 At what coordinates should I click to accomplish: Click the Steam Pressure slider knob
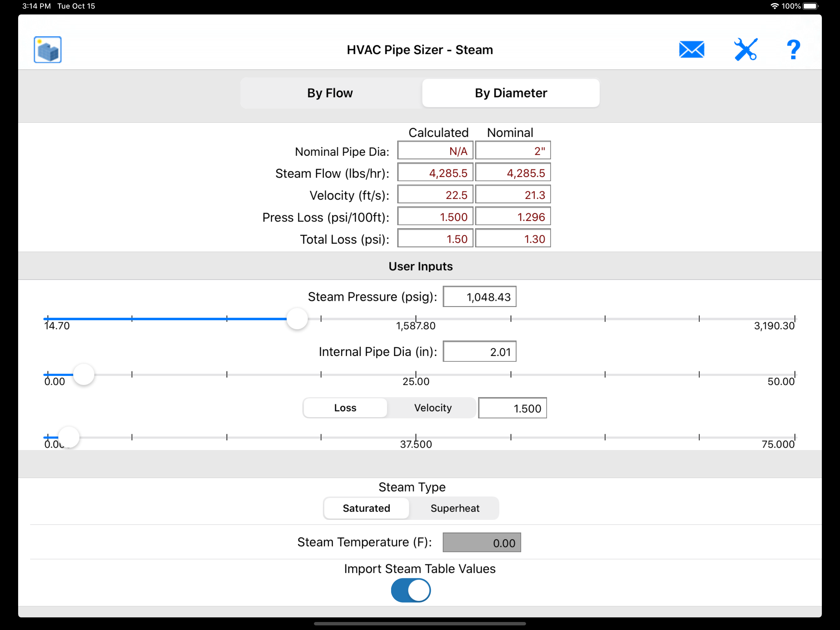click(297, 319)
